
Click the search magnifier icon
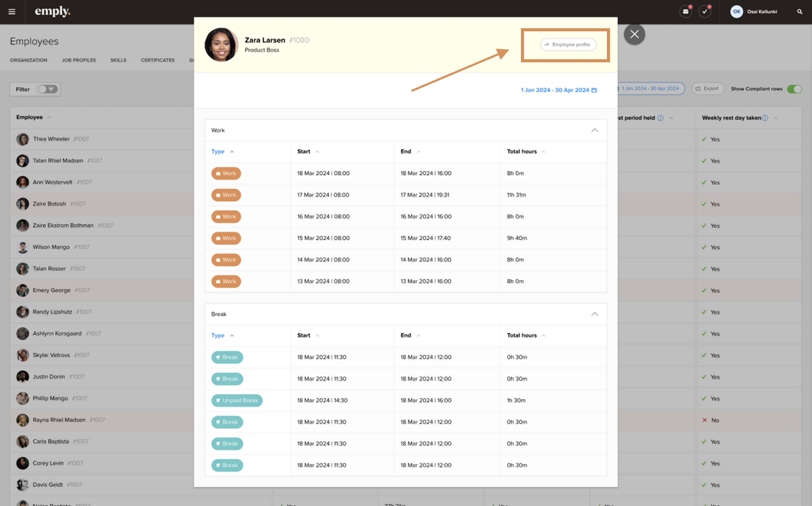tap(800, 12)
